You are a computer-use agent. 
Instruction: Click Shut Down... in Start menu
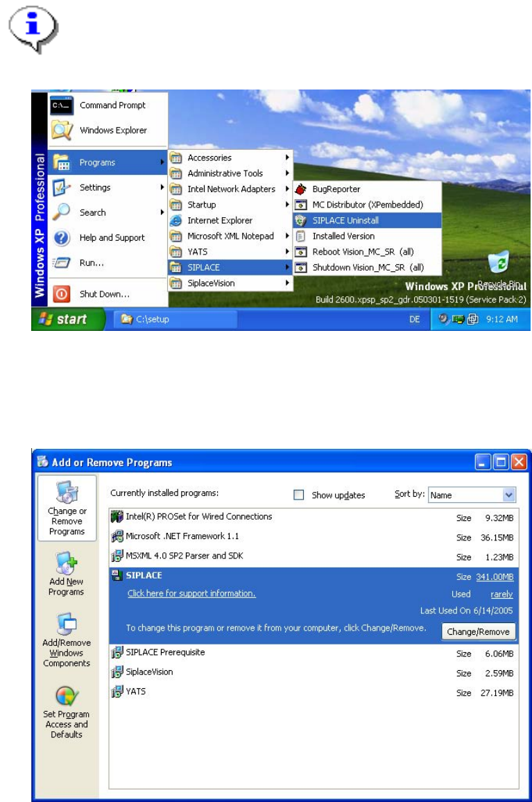click(108, 294)
